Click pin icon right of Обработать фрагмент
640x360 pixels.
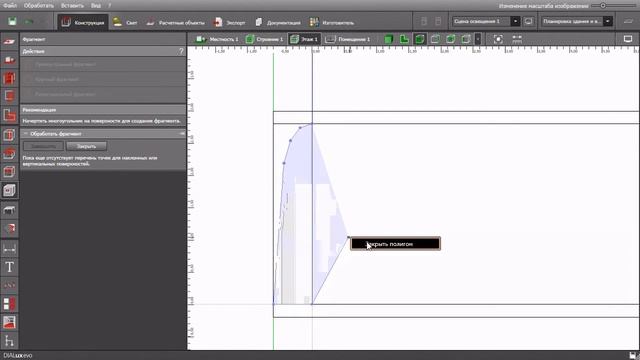click(182, 134)
